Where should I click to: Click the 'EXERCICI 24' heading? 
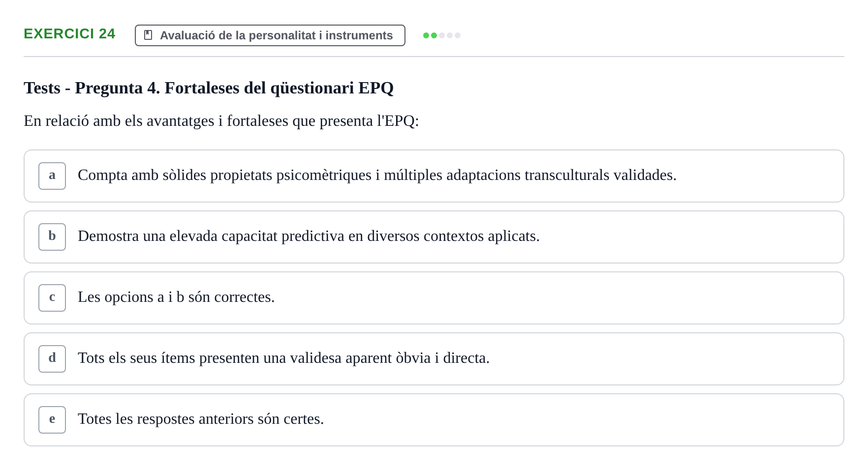(69, 33)
